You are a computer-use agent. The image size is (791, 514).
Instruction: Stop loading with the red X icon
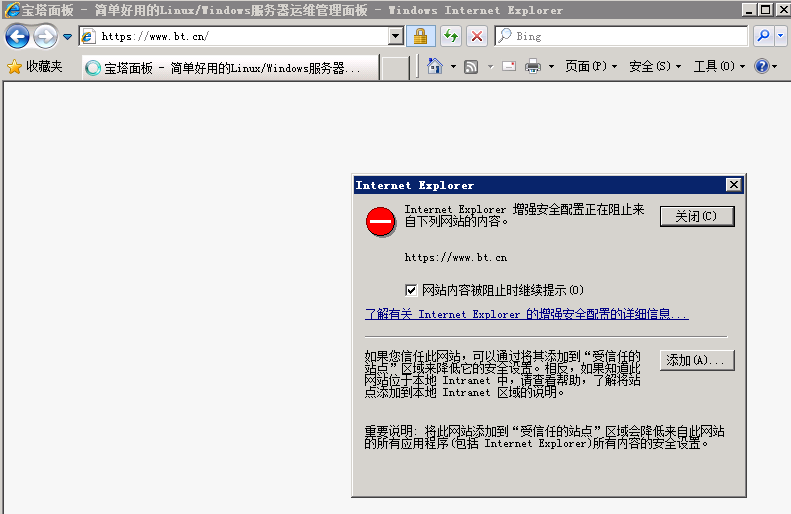point(477,36)
